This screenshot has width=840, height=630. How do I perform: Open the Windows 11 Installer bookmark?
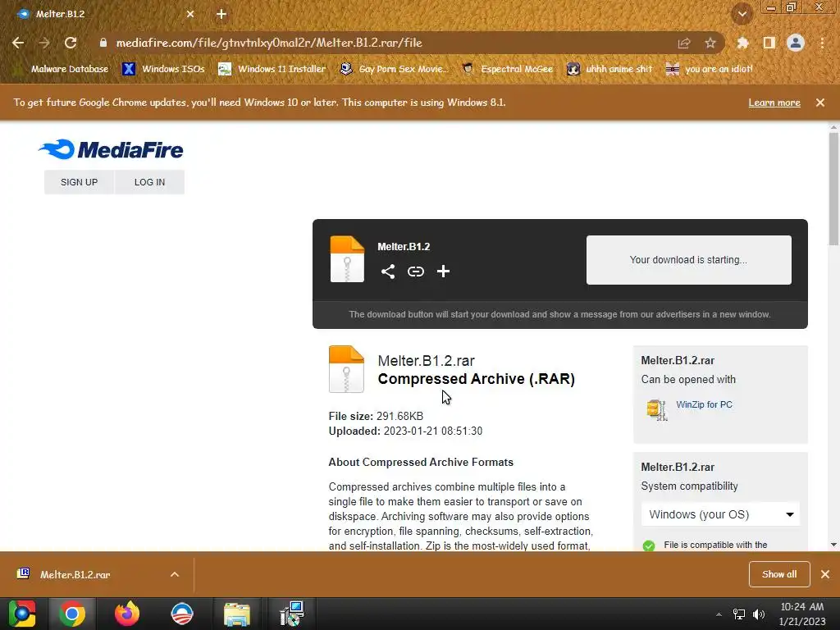[x=272, y=69]
